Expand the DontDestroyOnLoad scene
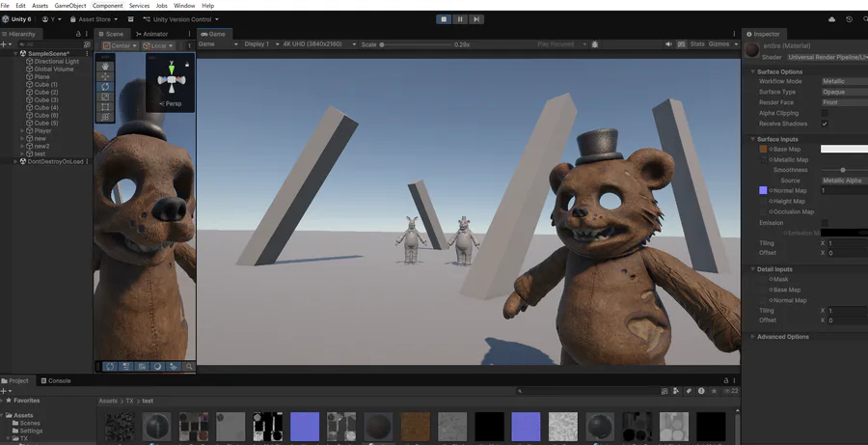The height and width of the screenshot is (445, 868). [15, 162]
